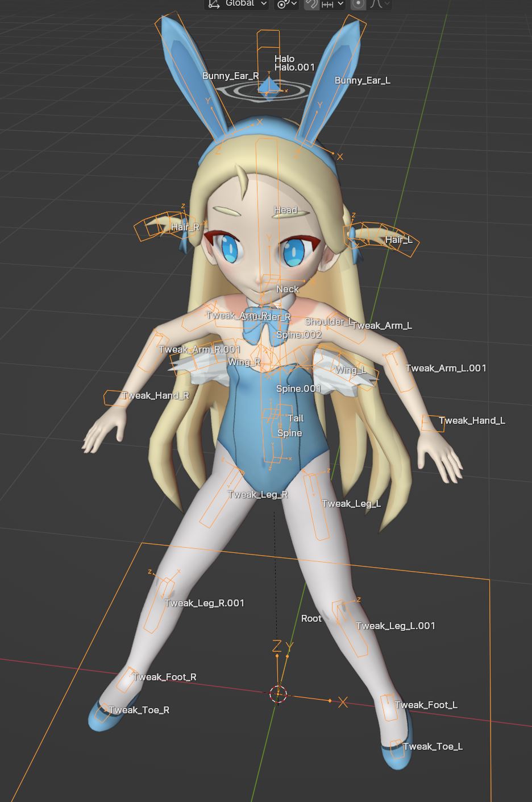Open the proportional editing falloff curve dropdown
Viewport: 532px width, 802px height.
pos(380,4)
